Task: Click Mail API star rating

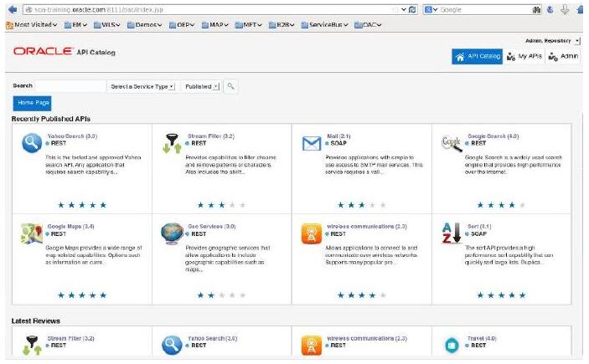Action: 362,205
